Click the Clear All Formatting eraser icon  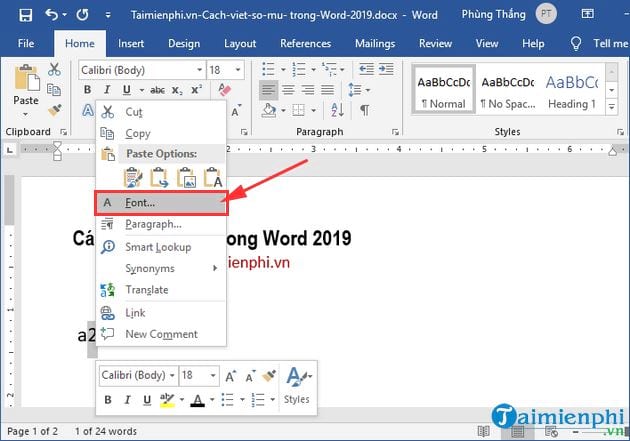[x=224, y=90]
